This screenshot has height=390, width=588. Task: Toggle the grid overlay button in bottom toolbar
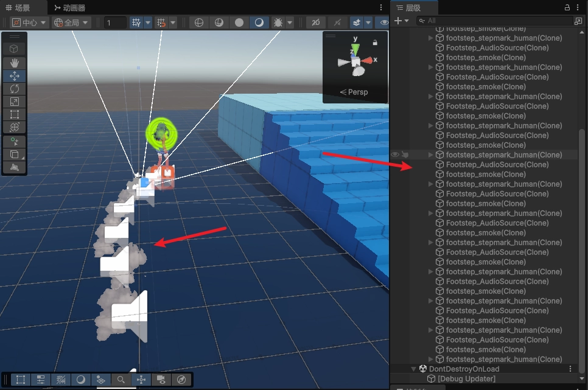point(61,380)
